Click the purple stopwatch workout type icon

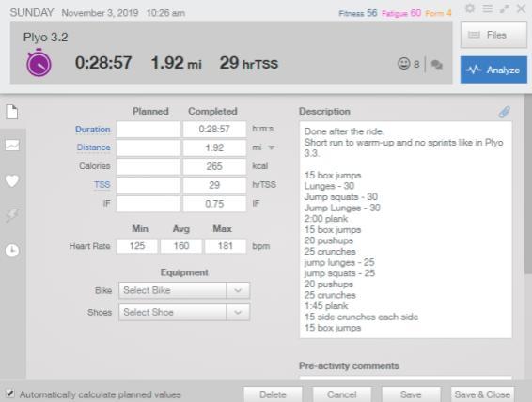click(x=39, y=63)
